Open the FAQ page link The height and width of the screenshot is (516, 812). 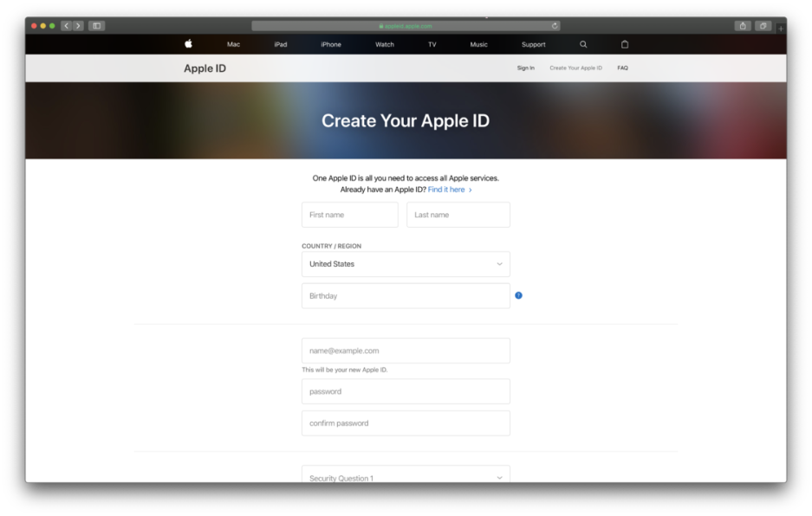pyautogui.click(x=622, y=68)
